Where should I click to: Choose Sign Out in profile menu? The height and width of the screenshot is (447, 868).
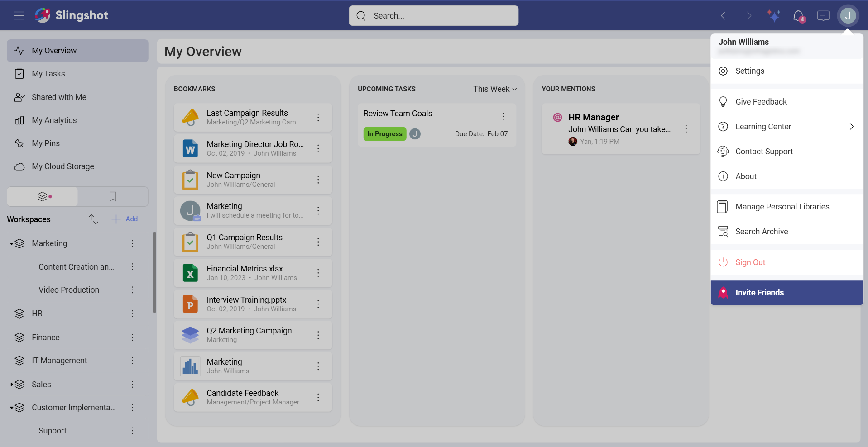(750, 262)
